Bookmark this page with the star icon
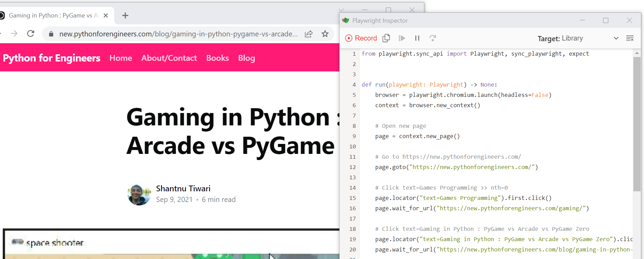This screenshot has height=259, width=644. [325, 34]
